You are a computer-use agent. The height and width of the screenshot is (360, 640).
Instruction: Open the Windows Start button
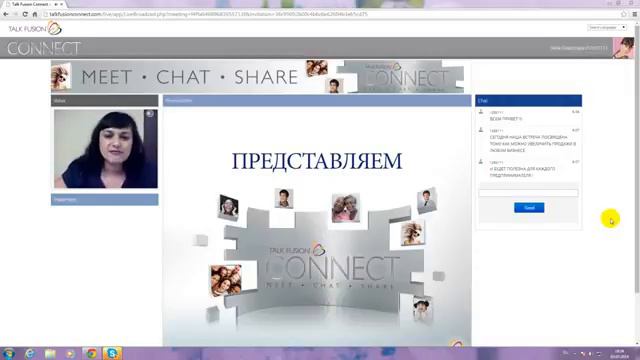pos(9,353)
